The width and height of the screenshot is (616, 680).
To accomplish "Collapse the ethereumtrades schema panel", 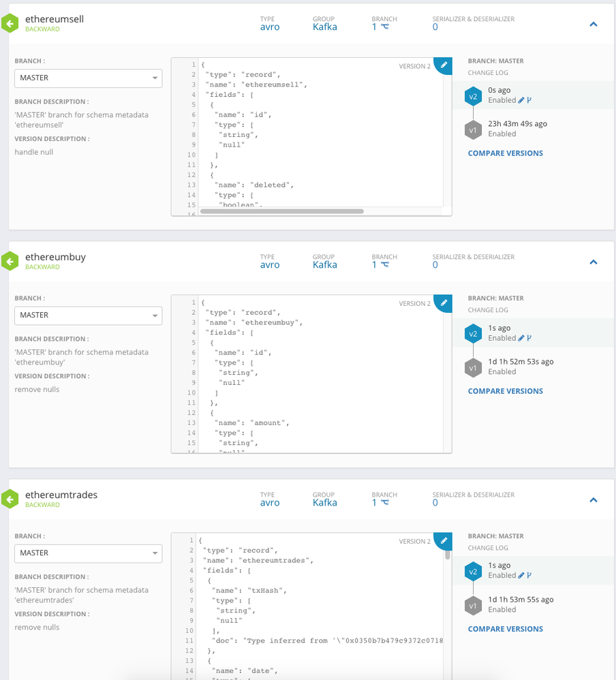I will click(593, 499).
